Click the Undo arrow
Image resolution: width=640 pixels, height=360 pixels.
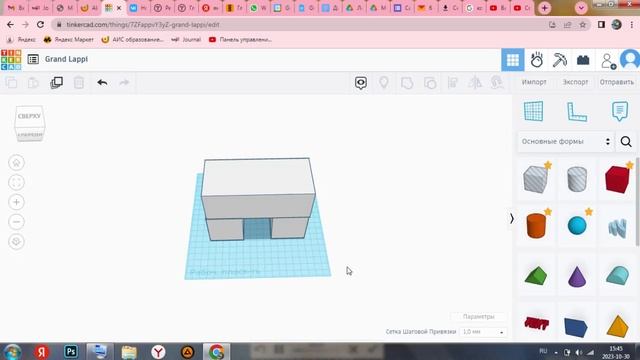(102, 83)
